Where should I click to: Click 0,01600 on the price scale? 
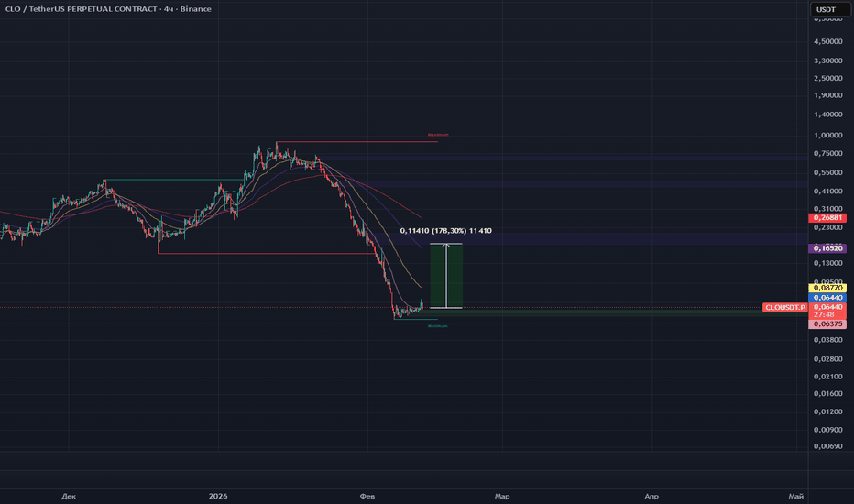coord(827,393)
